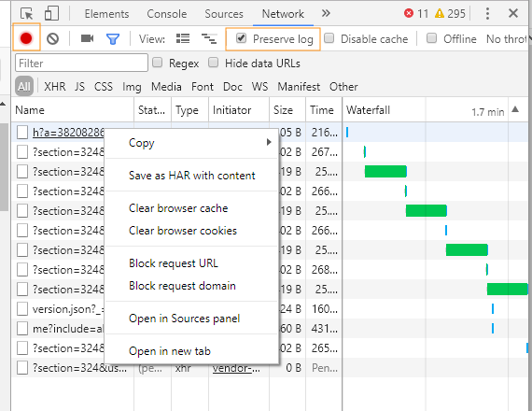Choose Block request domain
Image resolution: width=532 pixels, height=411 pixels.
click(192, 286)
